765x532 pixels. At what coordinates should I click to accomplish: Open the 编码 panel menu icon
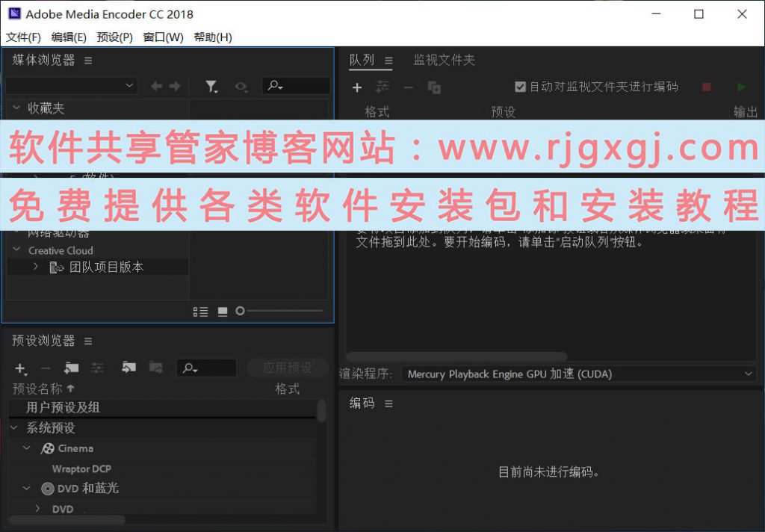point(388,403)
